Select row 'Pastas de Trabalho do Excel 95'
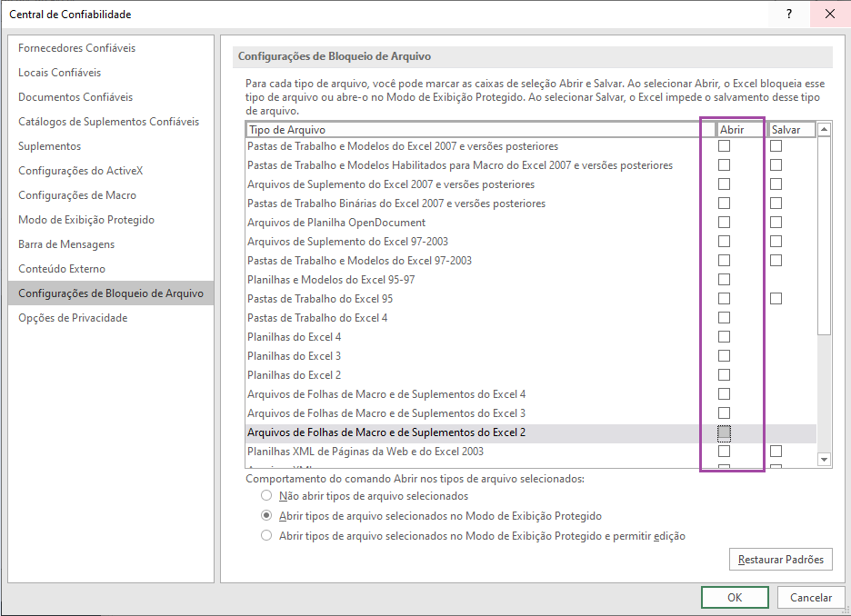Image resolution: width=851 pixels, height=616 pixels. coord(531,298)
